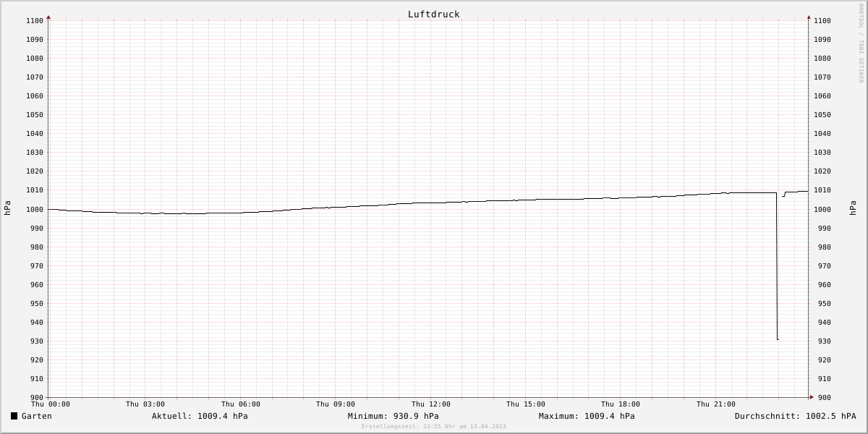Click the "hPa" unit label on left axis
The width and height of the screenshot is (868, 434).
7,208
